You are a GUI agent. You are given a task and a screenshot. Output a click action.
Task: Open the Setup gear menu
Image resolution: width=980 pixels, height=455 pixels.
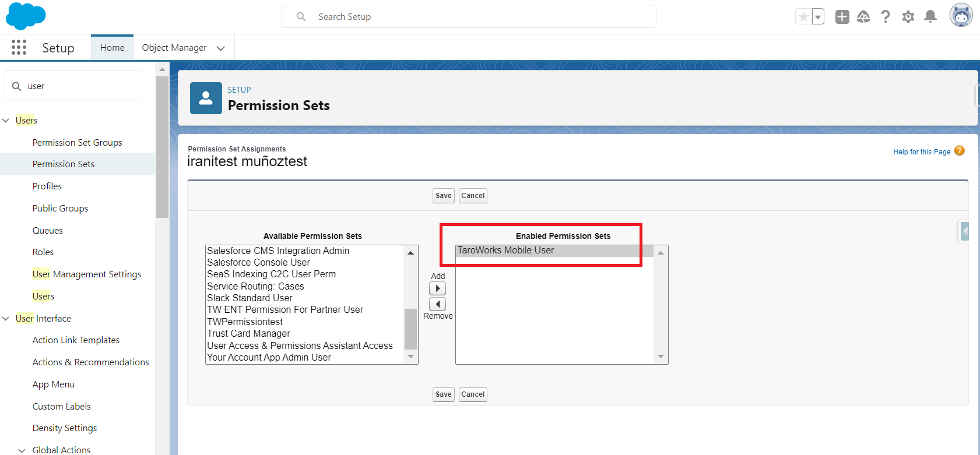pyautogui.click(x=908, y=17)
